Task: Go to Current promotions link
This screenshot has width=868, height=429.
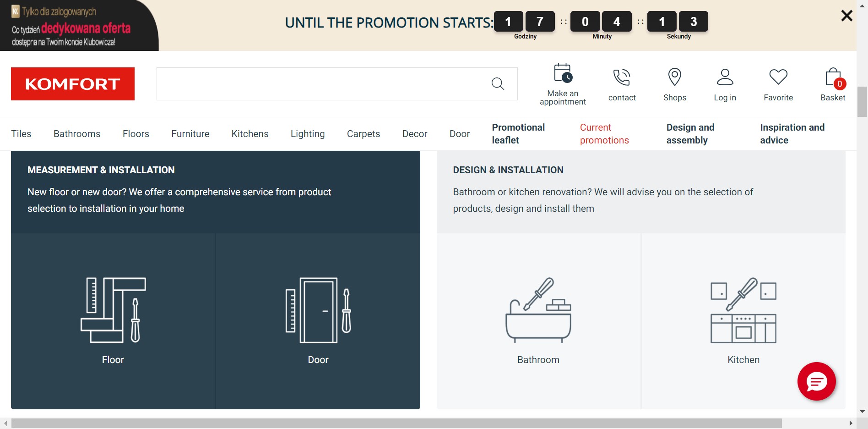Action: [x=604, y=134]
